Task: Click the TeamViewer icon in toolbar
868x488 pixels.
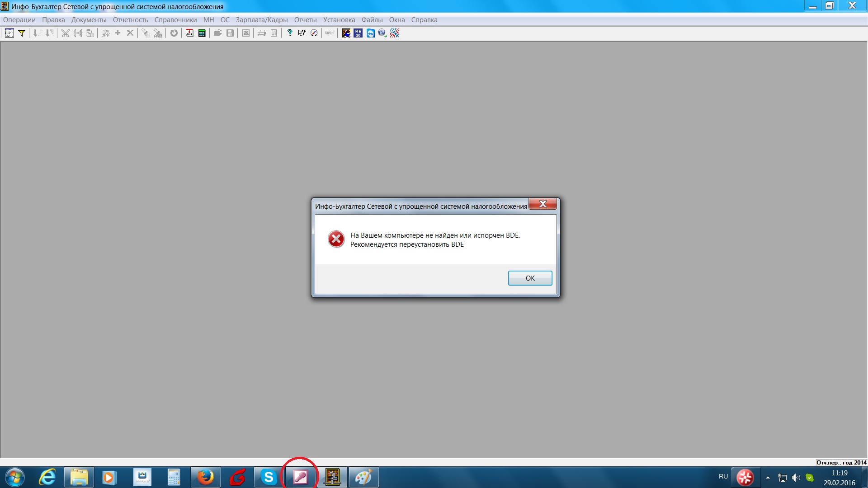Action: tap(370, 33)
